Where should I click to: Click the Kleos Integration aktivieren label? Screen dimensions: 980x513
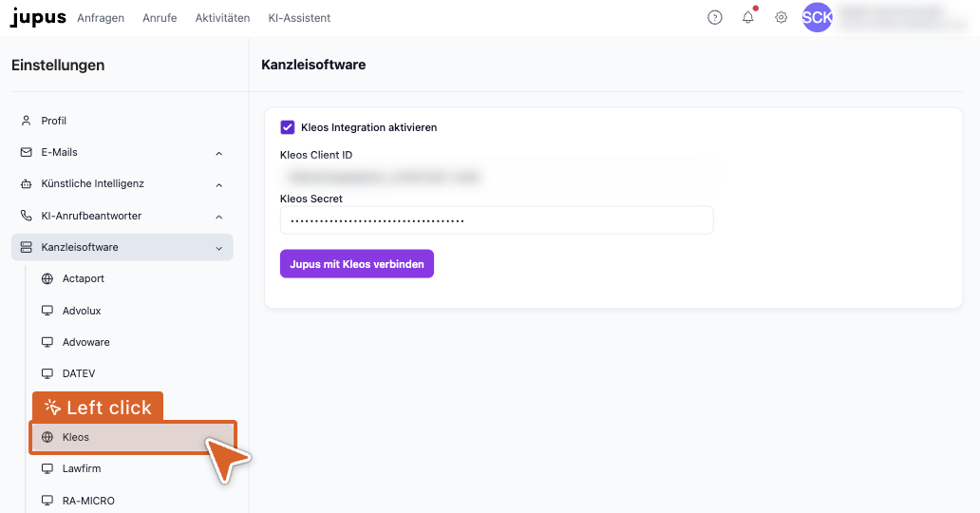(x=368, y=127)
